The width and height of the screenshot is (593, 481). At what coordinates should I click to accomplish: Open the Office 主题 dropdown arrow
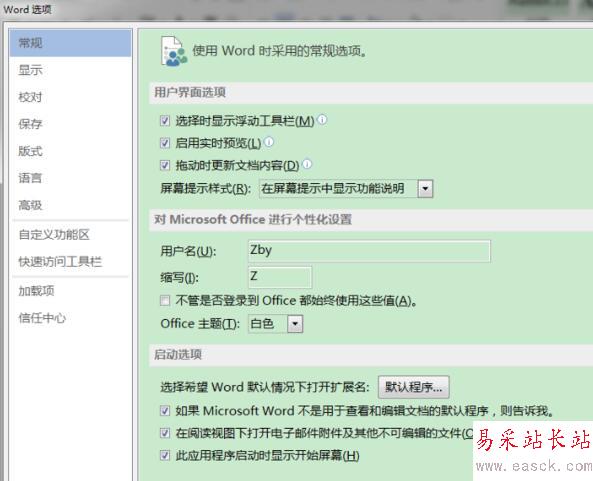click(x=295, y=324)
